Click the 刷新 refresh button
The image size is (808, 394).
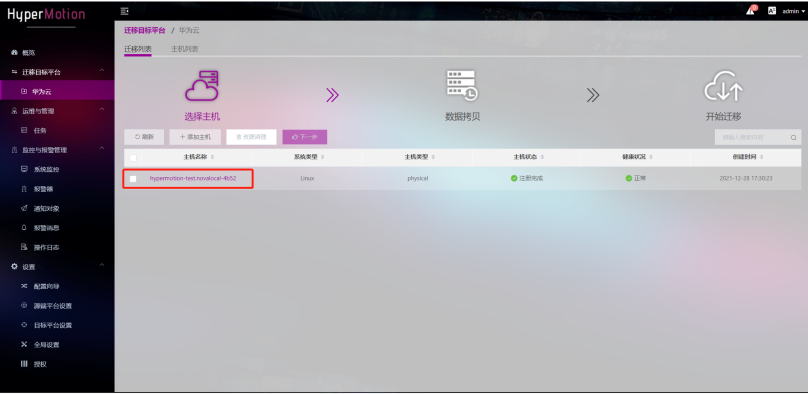[x=144, y=137]
